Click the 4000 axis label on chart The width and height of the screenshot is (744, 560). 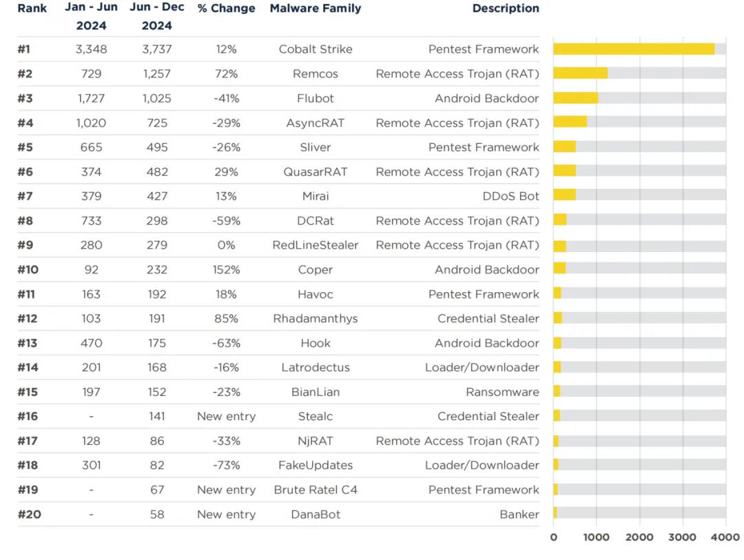tap(725, 537)
